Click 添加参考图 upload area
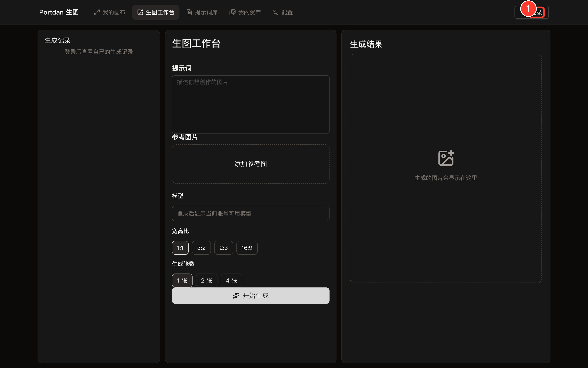Screen dimensions: 588x368 tap(251, 164)
